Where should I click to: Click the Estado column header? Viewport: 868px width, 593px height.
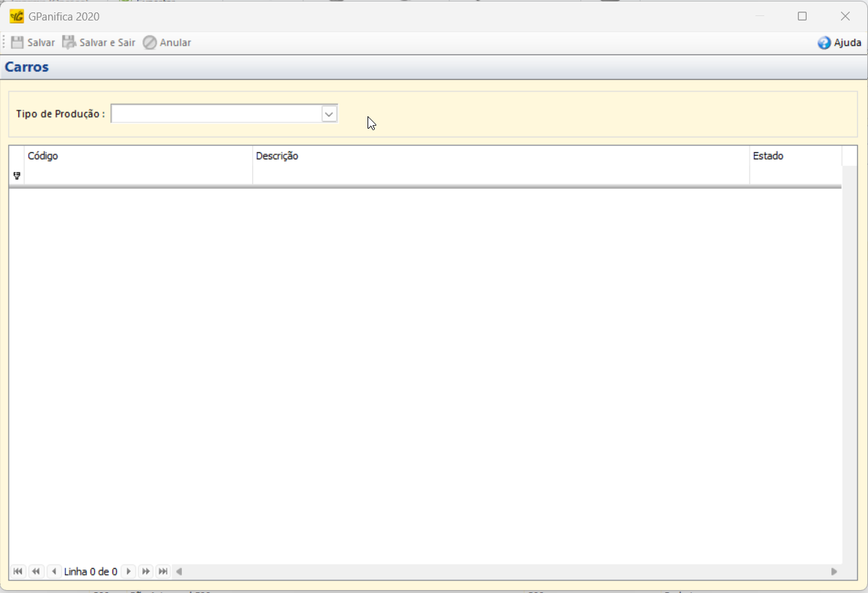[x=795, y=156]
